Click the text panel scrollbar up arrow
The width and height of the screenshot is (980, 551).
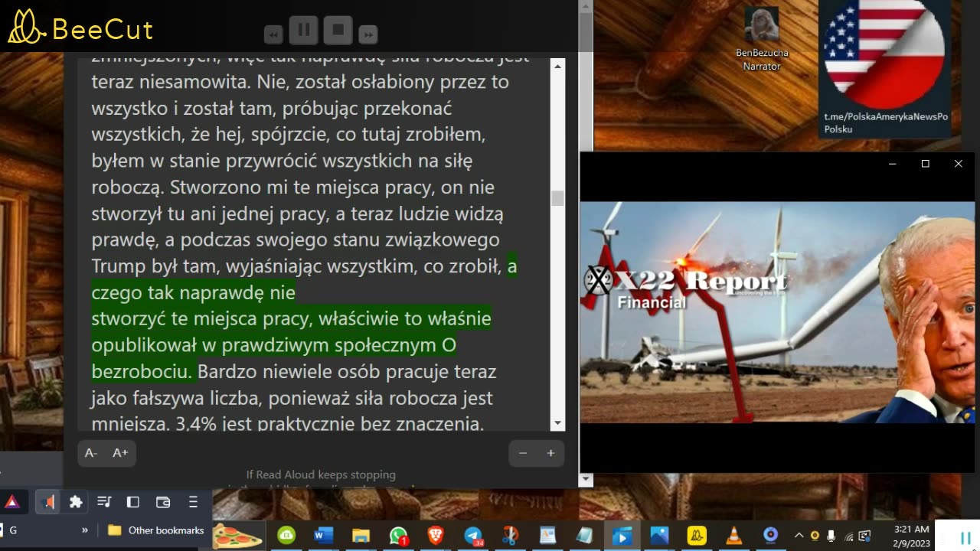point(557,67)
